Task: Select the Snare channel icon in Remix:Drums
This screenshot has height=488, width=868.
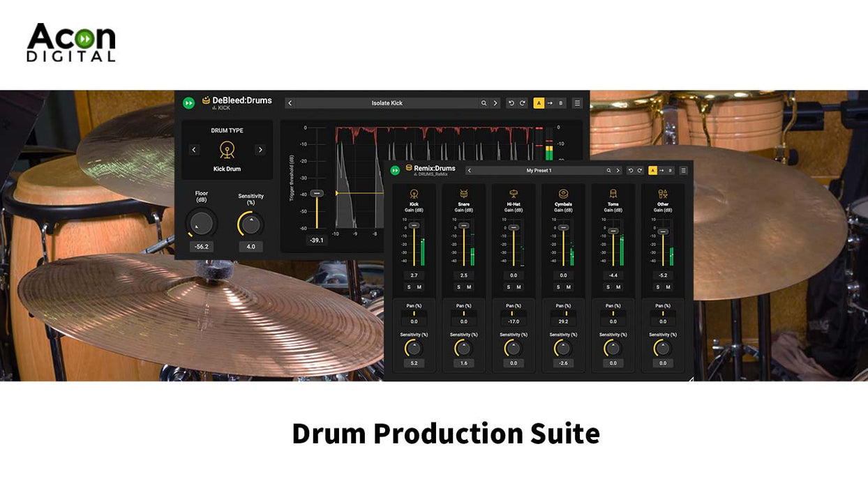Action: point(463,192)
